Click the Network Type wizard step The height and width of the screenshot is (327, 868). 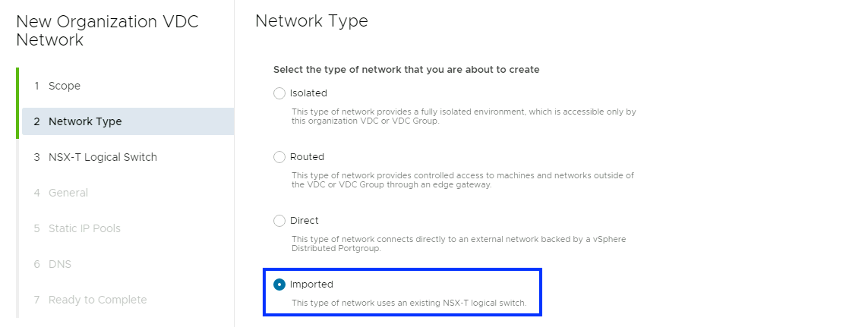[84, 121]
